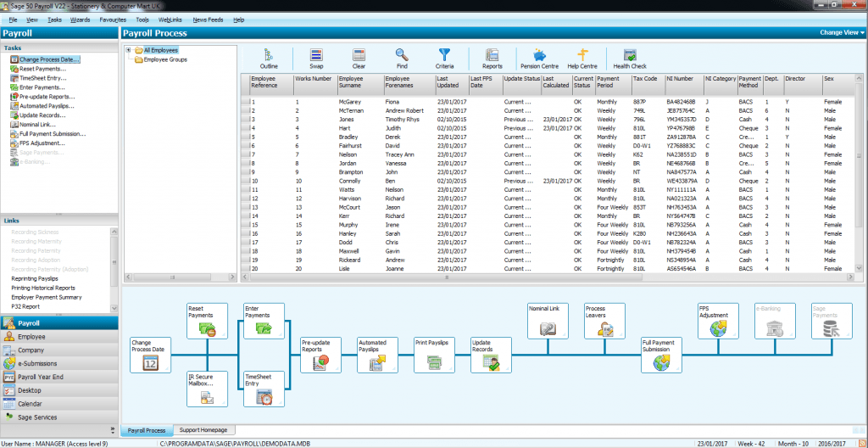Open Pre-update Reports workflow box
This screenshot has width=868, height=448.
click(321, 356)
